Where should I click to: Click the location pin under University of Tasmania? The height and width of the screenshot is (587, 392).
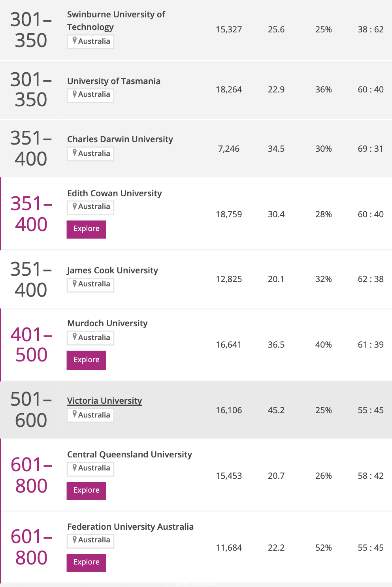(74, 94)
